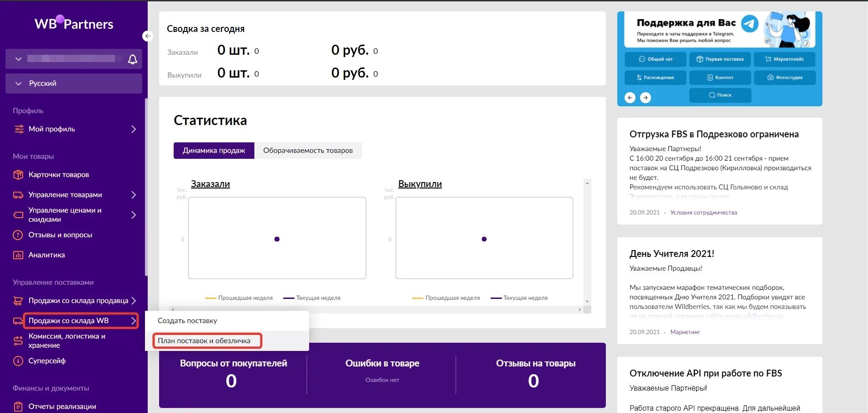868x413 pixels.
Task: Click Вопросы от покупателей counter
Action: click(233, 374)
